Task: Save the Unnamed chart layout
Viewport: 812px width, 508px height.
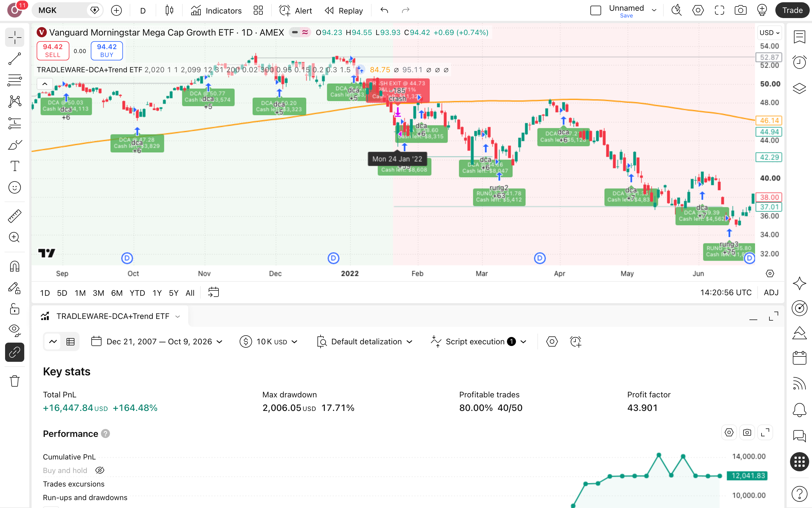Action: tap(626, 16)
